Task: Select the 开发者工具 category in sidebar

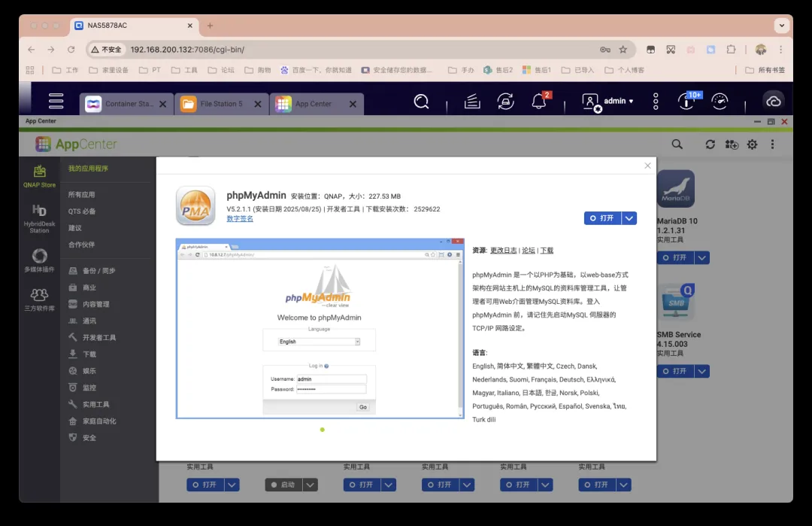Action: (98, 338)
